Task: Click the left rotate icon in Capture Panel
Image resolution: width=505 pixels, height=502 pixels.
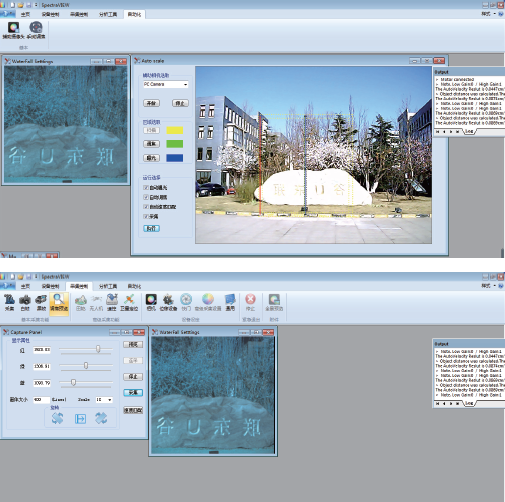Action: [x=57, y=418]
